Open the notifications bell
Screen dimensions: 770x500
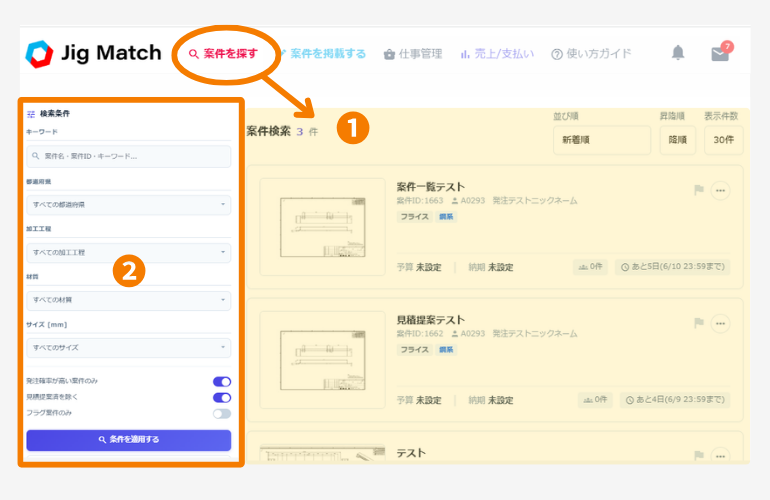[x=678, y=53]
